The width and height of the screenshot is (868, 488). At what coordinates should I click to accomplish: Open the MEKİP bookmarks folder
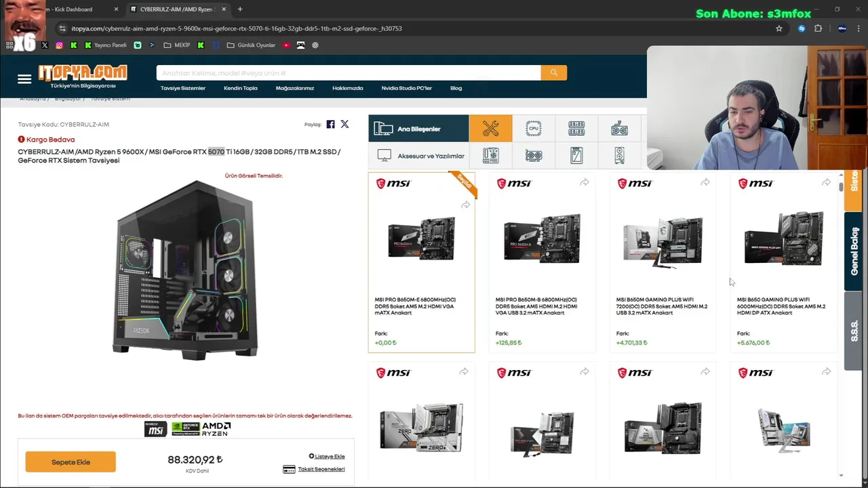coord(176,45)
